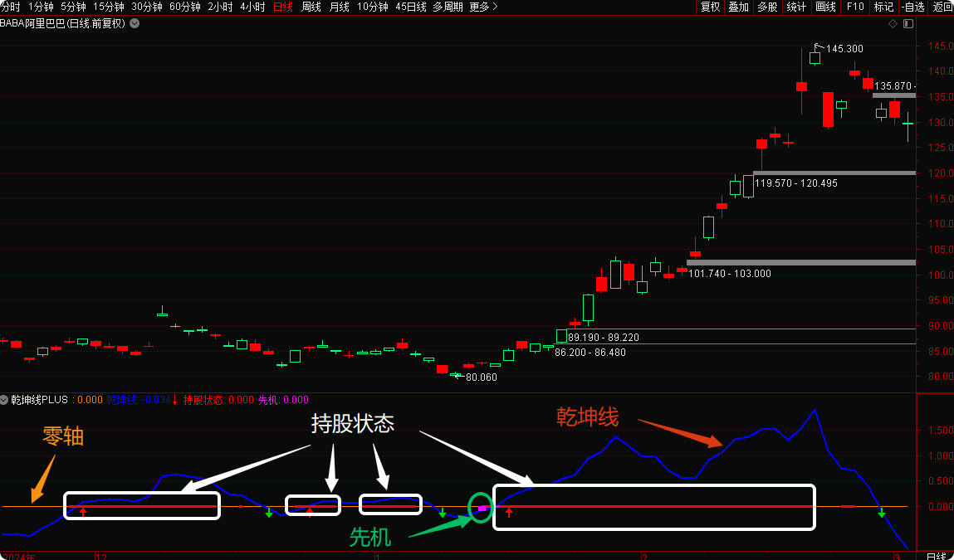The width and height of the screenshot is (954, 560).
Task: Remove stock via -自选 button
Action: click(x=913, y=7)
